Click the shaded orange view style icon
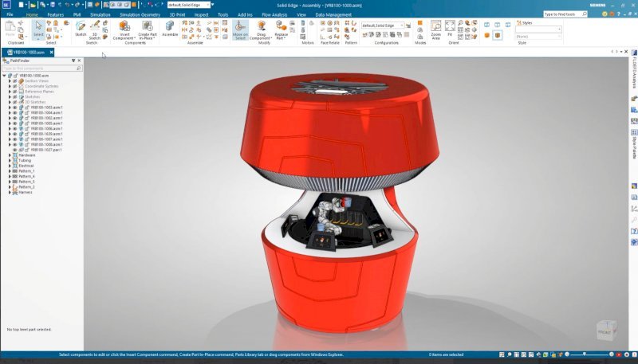 tap(486, 35)
